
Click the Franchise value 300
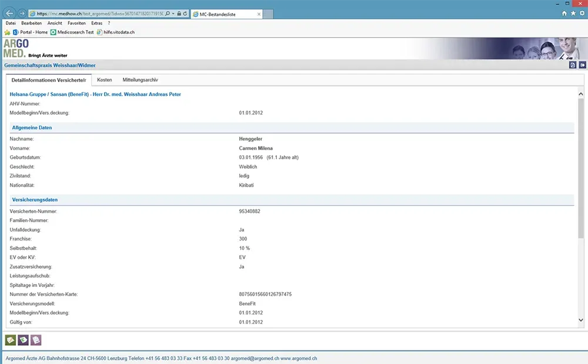pos(243,239)
